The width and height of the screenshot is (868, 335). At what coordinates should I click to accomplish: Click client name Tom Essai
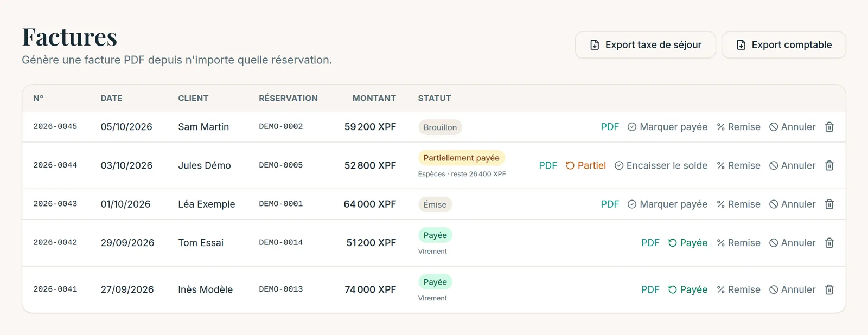click(x=201, y=243)
